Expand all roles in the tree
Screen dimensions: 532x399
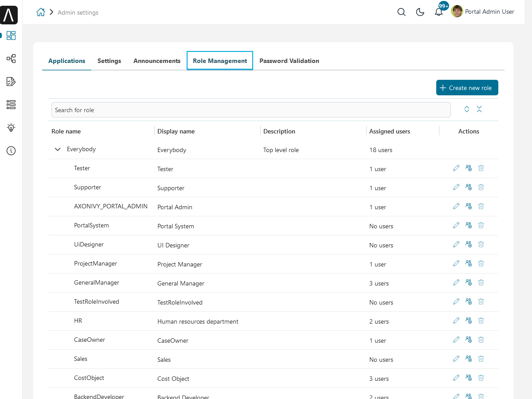tap(467, 110)
